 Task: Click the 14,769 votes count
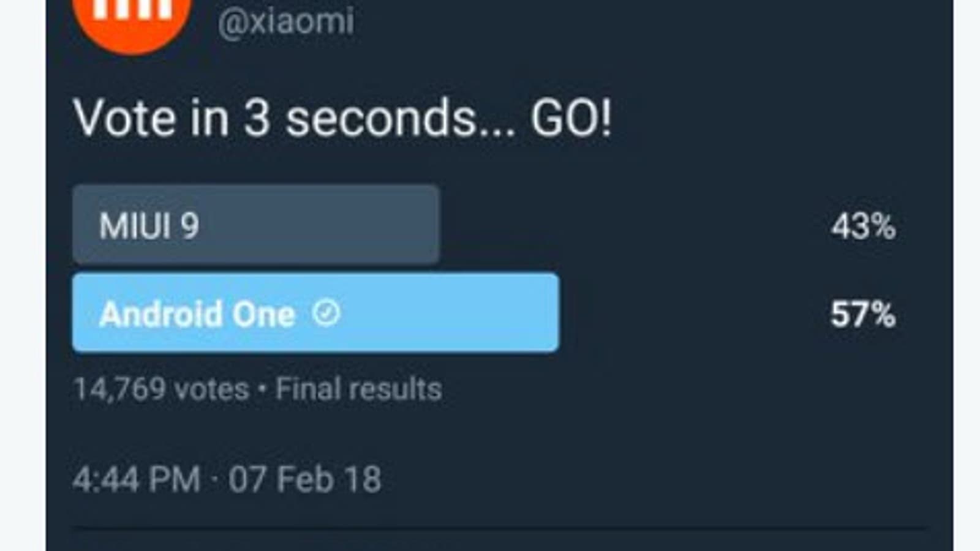tap(161, 389)
